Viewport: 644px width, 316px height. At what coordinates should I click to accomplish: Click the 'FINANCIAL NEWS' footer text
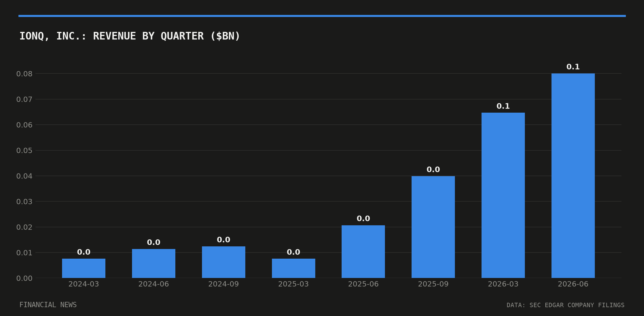tap(48, 305)
